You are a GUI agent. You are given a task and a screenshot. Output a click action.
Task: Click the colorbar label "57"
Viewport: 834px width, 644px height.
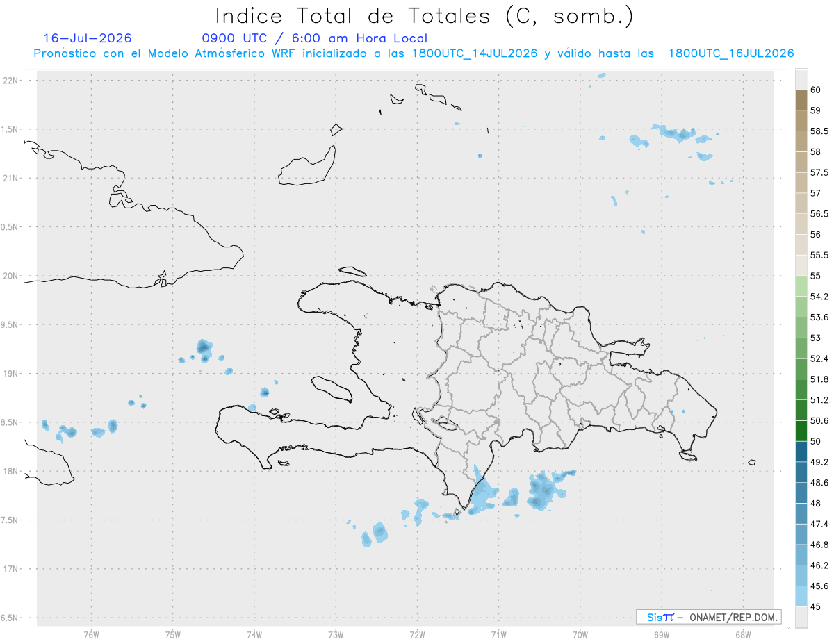tap(816, 193)
